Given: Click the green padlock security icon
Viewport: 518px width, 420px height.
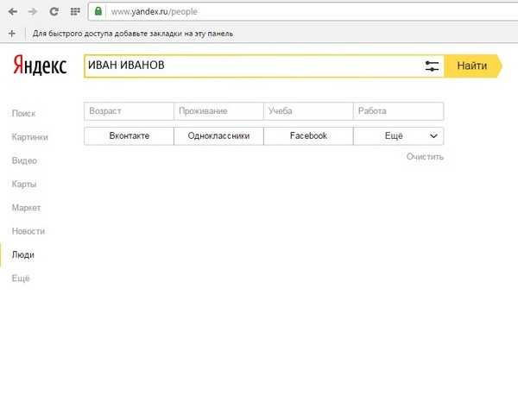Looking at the screenshot, I should point(98,11).
